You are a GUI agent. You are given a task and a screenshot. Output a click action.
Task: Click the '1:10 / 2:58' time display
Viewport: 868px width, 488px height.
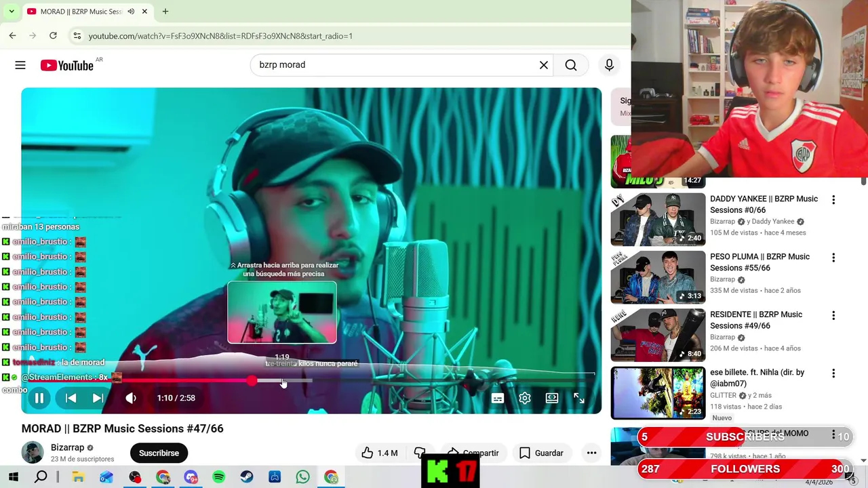[x=176, y=399]
